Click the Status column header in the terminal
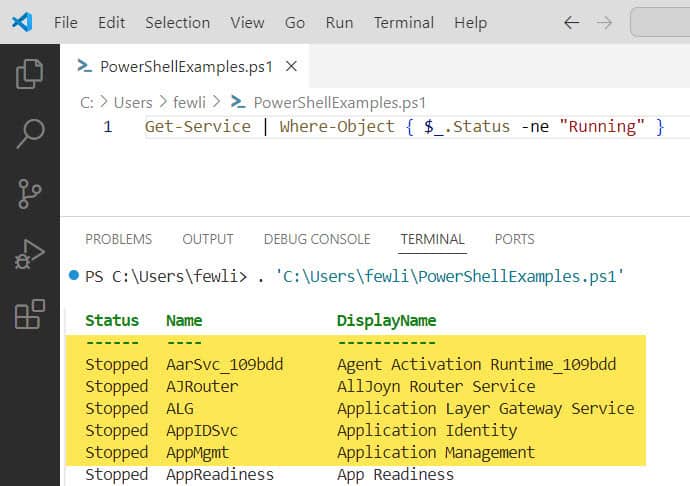 point(112,320)
